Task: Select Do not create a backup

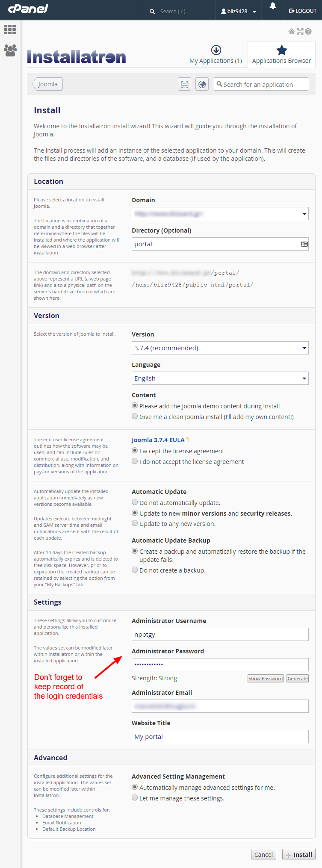Action: 135,570
